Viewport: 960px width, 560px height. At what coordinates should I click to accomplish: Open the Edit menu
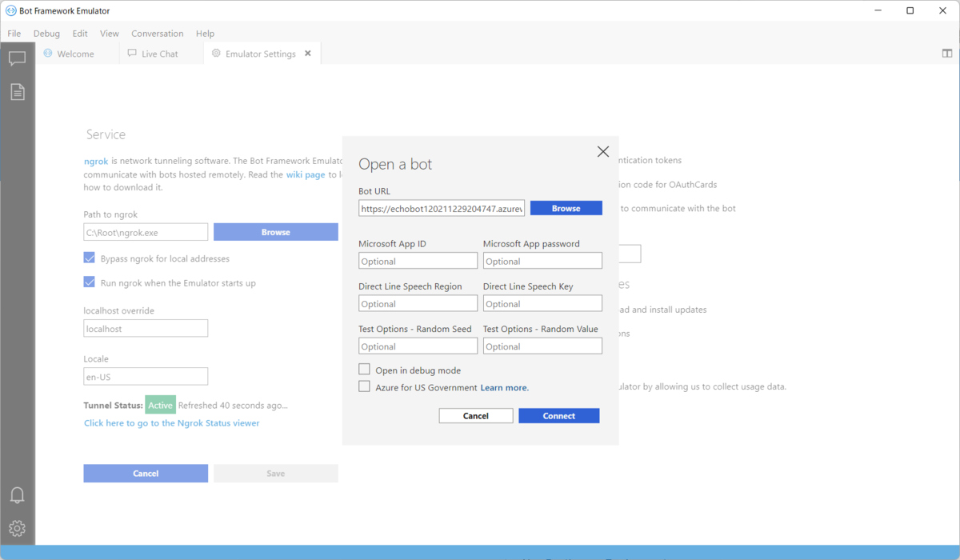80,34
